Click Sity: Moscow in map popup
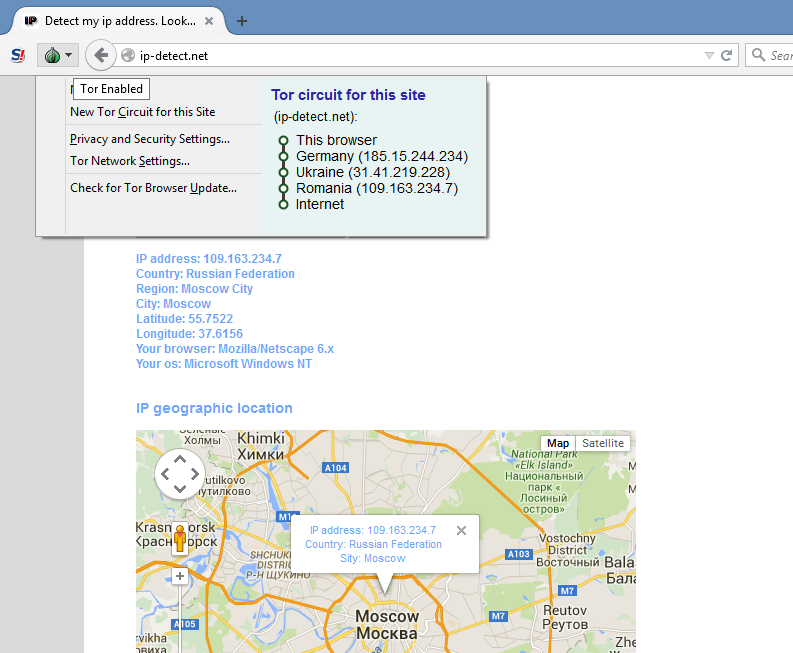 (373, 558)
